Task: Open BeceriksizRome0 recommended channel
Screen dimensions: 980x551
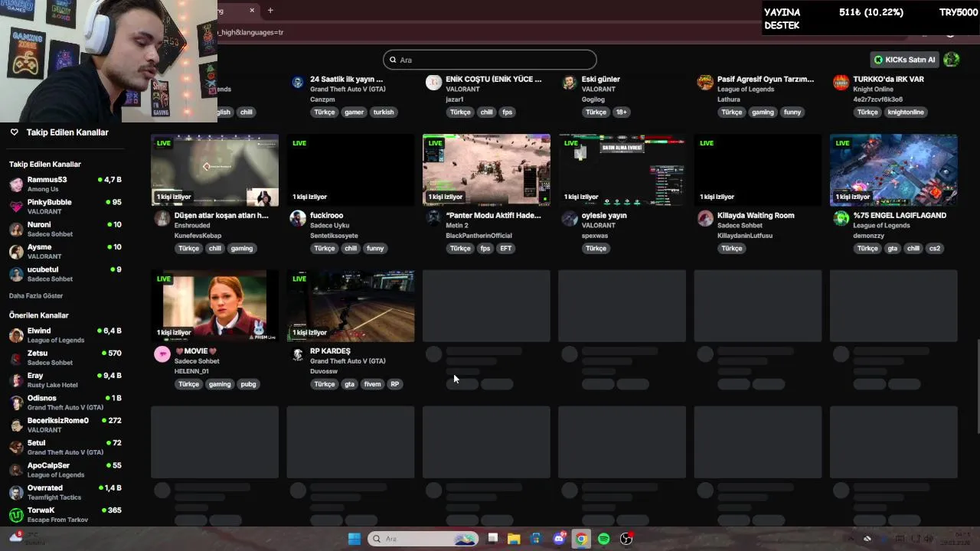Action: coord(65,425)
